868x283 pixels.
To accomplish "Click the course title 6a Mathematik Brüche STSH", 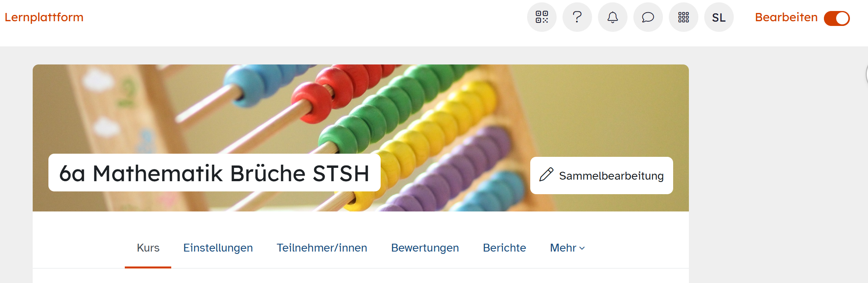I will (x=215, y=173).
